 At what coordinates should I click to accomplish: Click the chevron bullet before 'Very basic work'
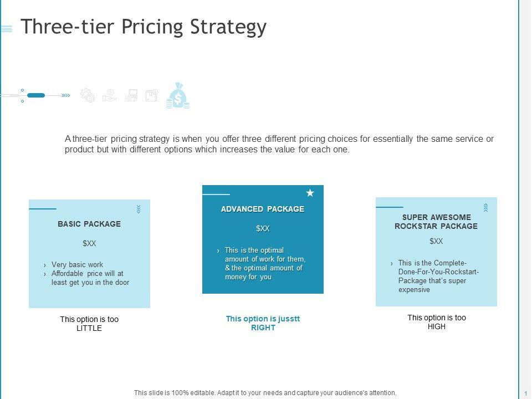45,265
